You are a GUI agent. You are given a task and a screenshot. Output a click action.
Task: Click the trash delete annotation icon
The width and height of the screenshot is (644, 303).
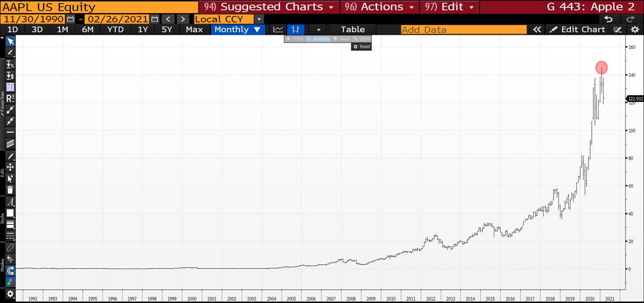[x=10, y=190]
